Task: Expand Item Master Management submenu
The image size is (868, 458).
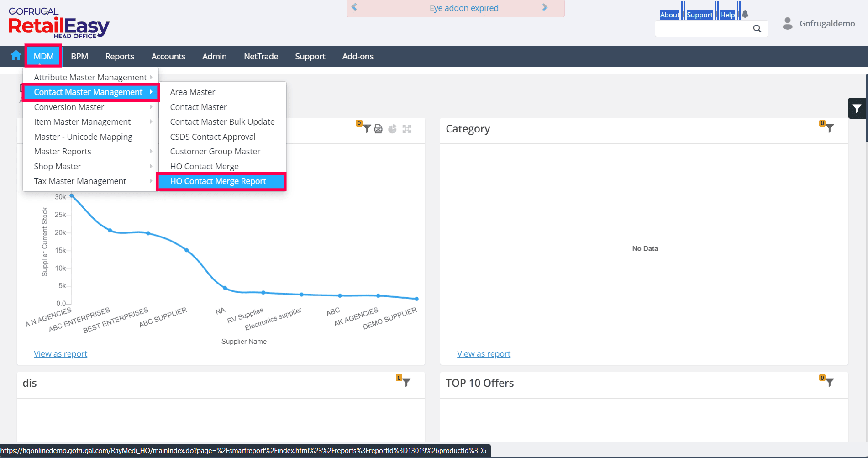Action: coord(91,122)
